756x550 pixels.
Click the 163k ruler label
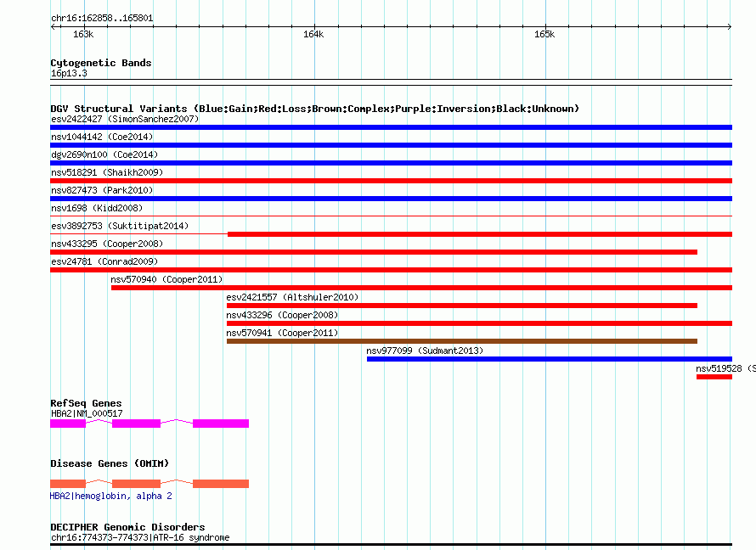(83, 34)
